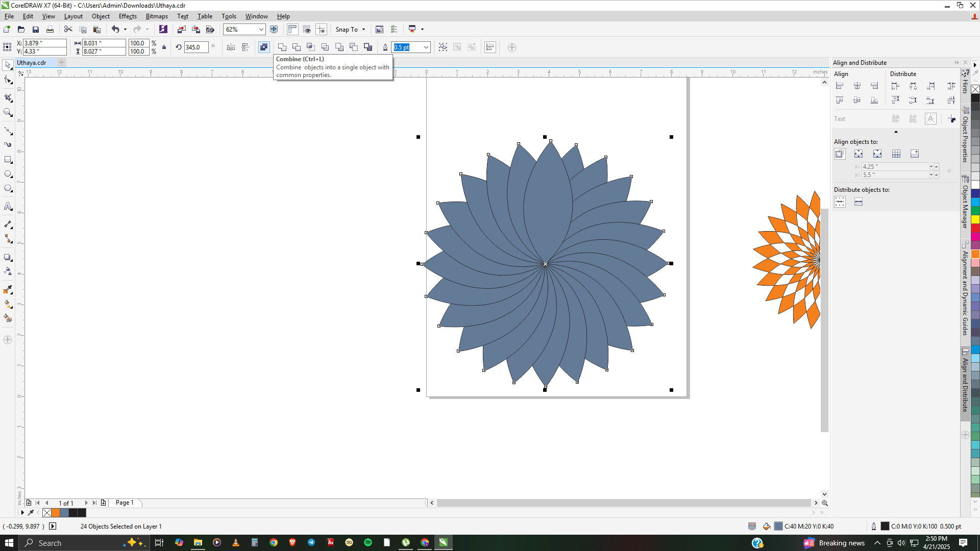Click Align right icon in docker
This screenshot has width=980, height=551.
point(874,86)
